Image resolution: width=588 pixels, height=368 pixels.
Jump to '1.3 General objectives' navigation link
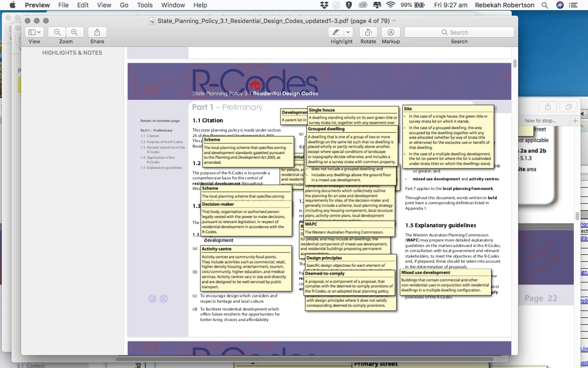pyautogui.click(x=163, y=149)
